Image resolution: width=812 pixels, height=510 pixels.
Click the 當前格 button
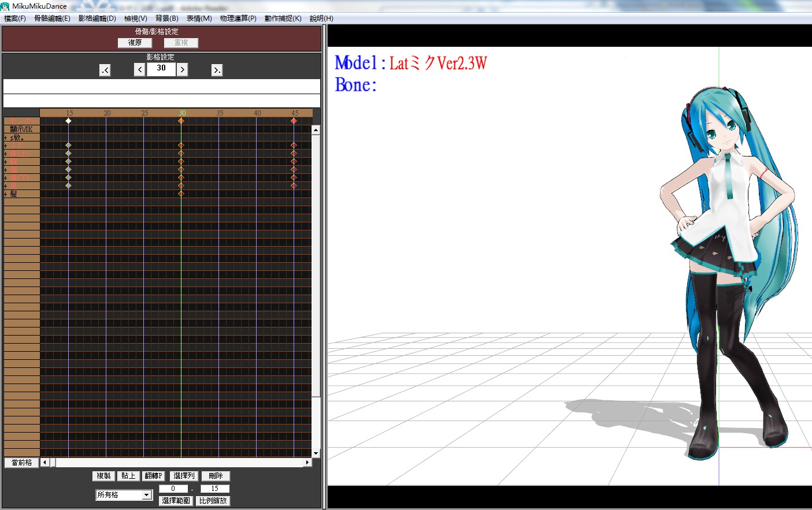[x=22, y=463]
